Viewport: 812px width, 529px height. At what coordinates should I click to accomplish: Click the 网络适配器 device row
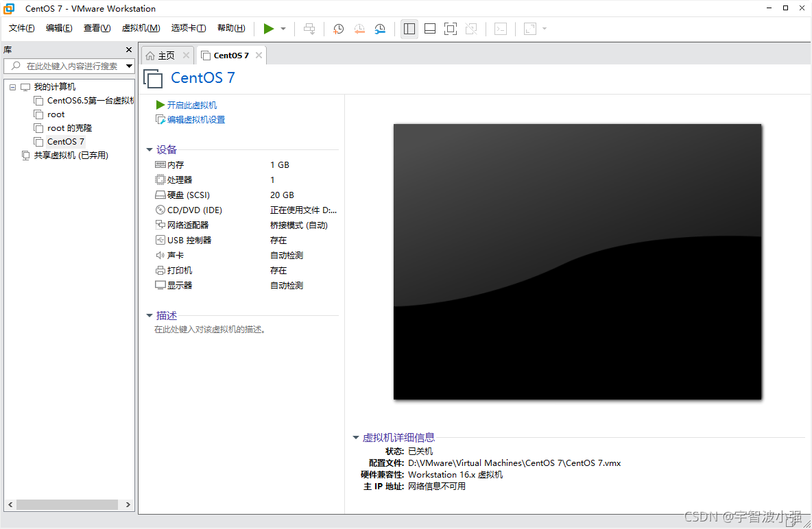point(246,225)
